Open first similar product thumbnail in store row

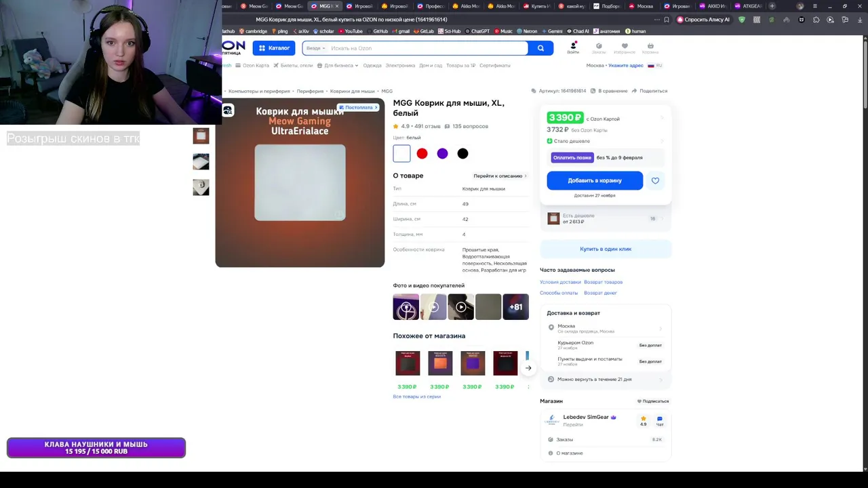coord(408,363)
